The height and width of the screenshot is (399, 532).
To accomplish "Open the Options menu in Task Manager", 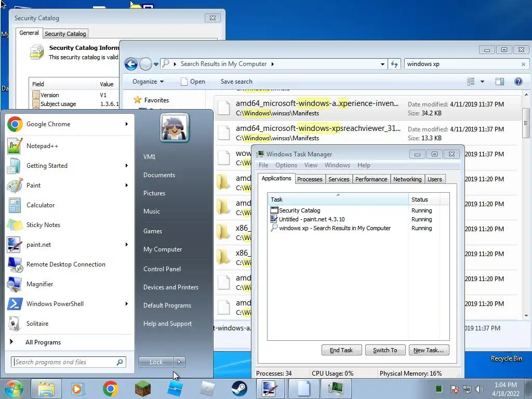I will click(286, 165).
